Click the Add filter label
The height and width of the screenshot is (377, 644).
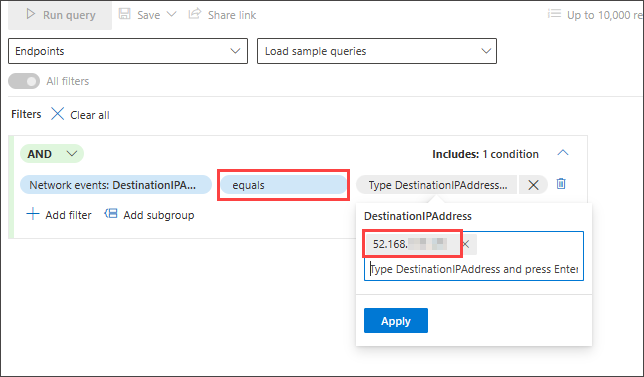(68, 215)
